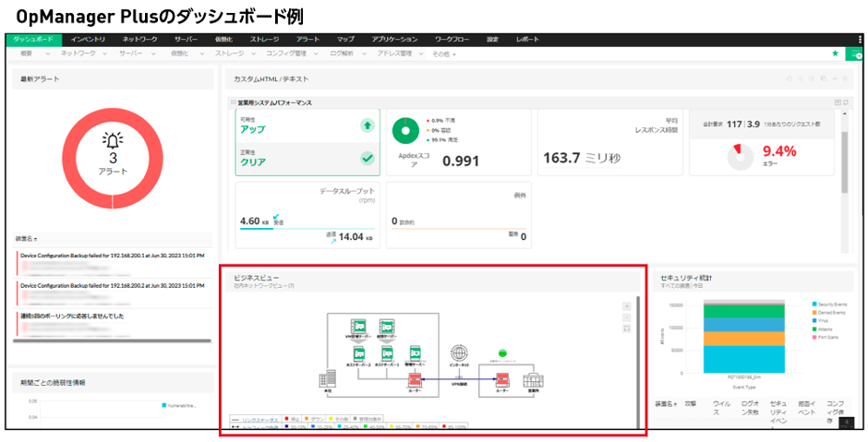Click the 9.4% error value
868x442 pixels.
point(779,151)
